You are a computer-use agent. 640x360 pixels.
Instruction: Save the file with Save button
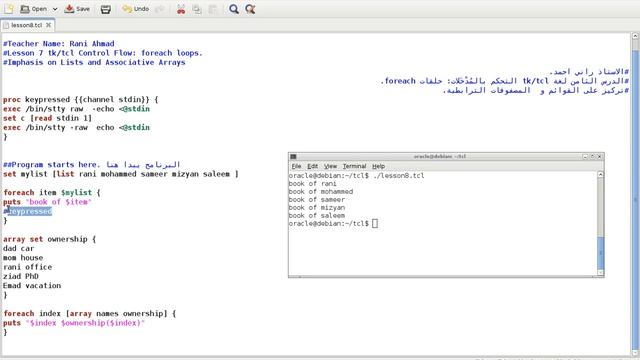[77, 9]
